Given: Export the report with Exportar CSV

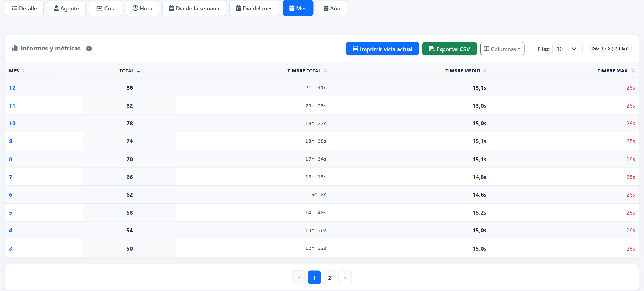Looking at the screenshot, I should [x=449, y=49].
